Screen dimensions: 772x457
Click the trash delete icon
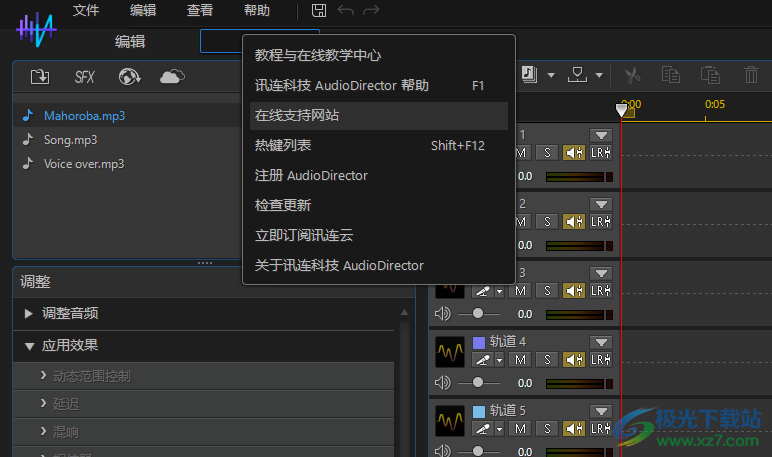pyautogui.click(x=751, y=75)
